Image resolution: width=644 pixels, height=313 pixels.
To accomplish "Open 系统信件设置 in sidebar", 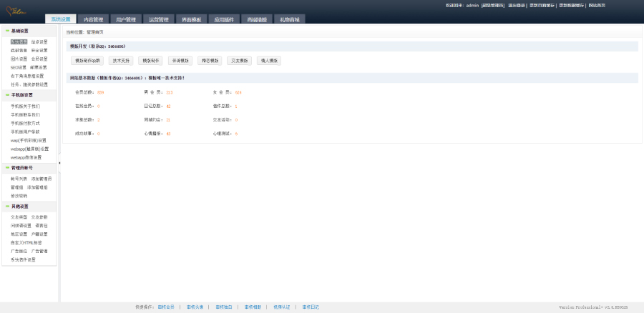I will click(23, 259).
